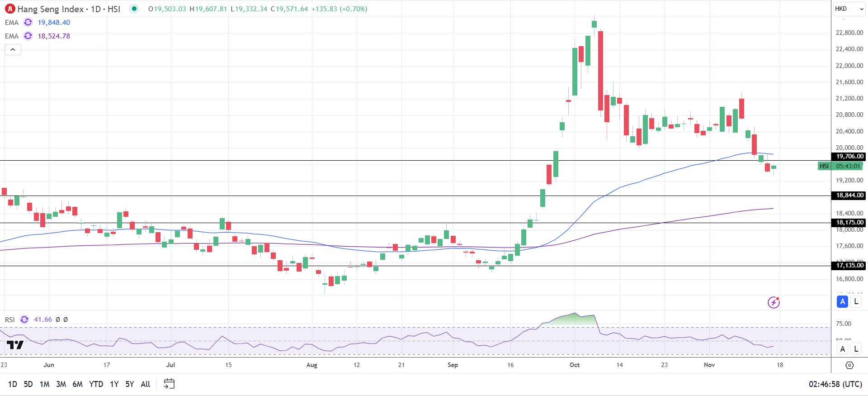This screenshot has height=396, width=868.
Task: Click the 18,175.00 horizontal line price label
Action: click(849, 223)
